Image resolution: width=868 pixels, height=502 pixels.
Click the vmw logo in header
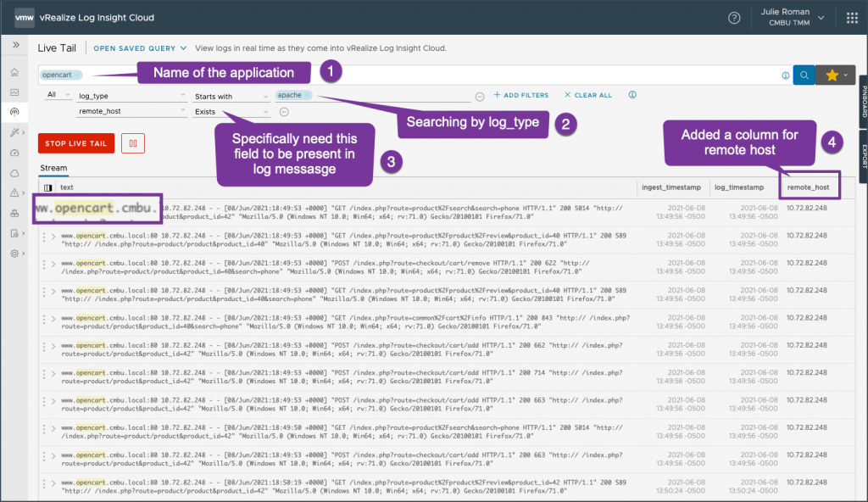pos(25,17)
